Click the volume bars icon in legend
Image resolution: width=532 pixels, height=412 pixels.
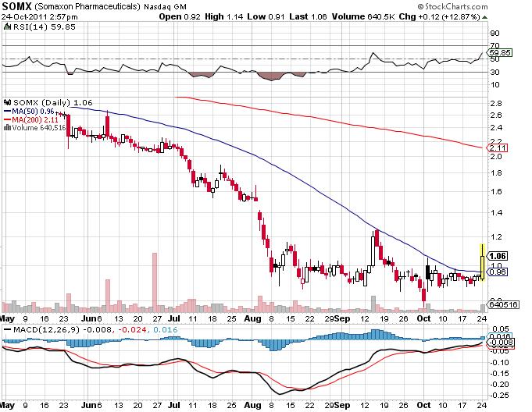point(7,128)
